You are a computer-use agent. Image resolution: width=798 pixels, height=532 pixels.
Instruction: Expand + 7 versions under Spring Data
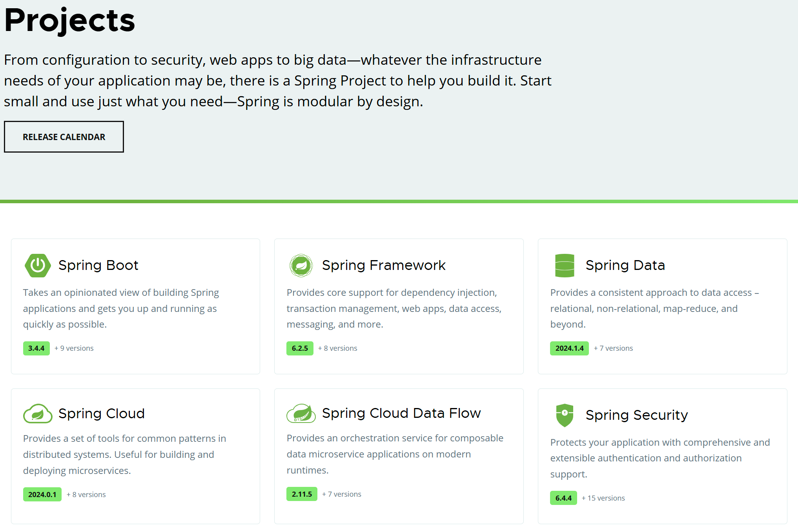coord(613,348)
